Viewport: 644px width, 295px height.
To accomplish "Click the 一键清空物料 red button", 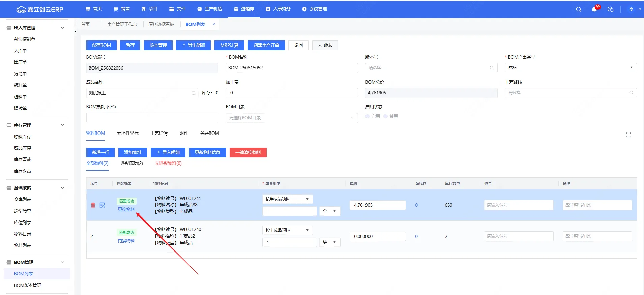I will click(248, 152).
